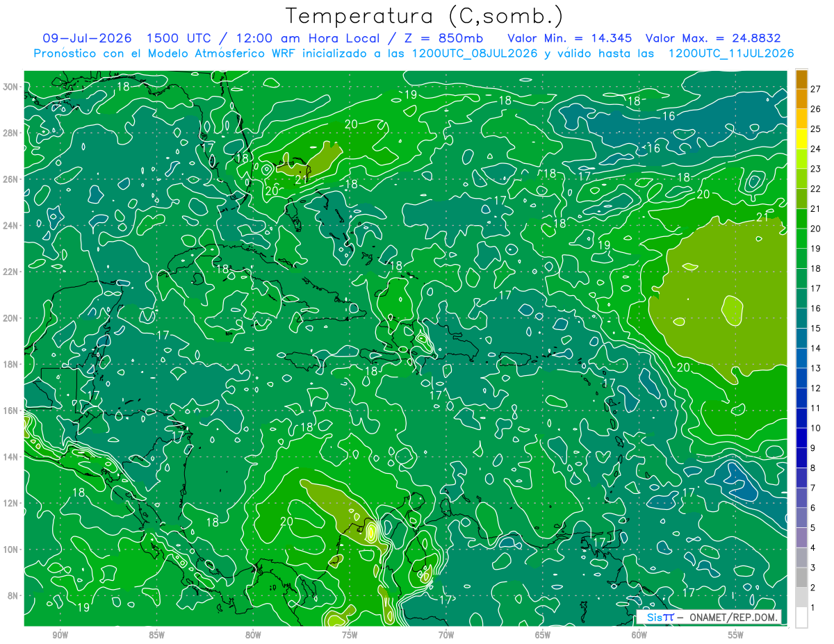This screenshot has height=644, width=834.
Task: Click the "12N" latitude axis label
Action: 12,503
